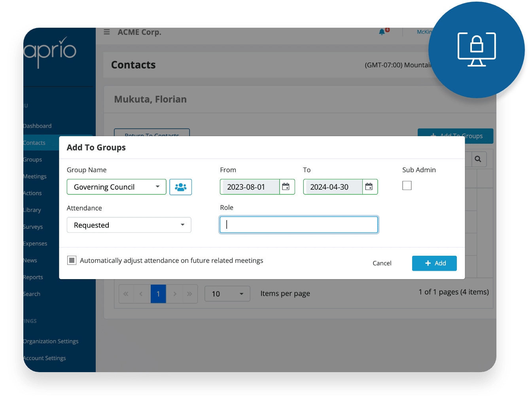Click the magnifier search icon
Screen dimensions: 532x405
click(478, 159)
